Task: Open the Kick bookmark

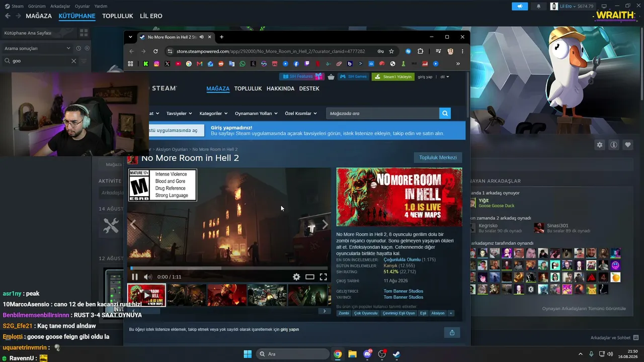Action: (x=146, y=64)
